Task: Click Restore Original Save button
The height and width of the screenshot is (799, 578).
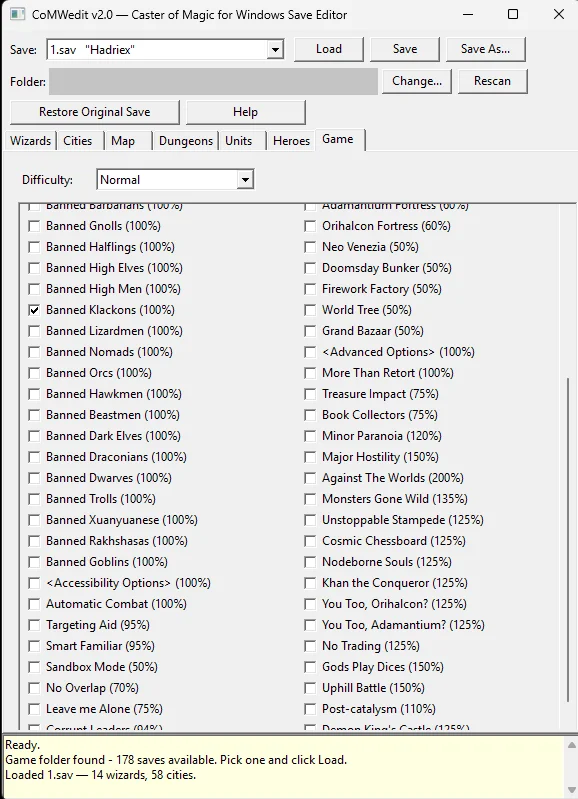Action: [x=95, y=112]
